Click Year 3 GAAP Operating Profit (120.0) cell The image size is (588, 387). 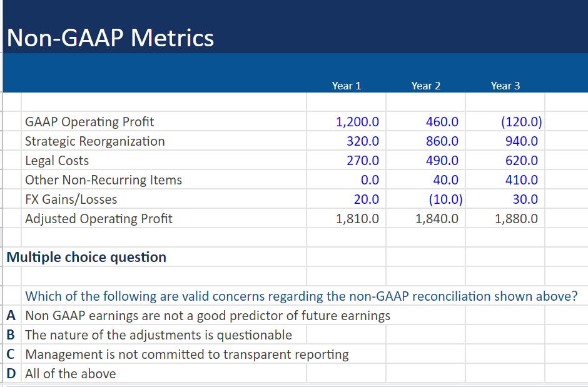click(x=505, y=121)
